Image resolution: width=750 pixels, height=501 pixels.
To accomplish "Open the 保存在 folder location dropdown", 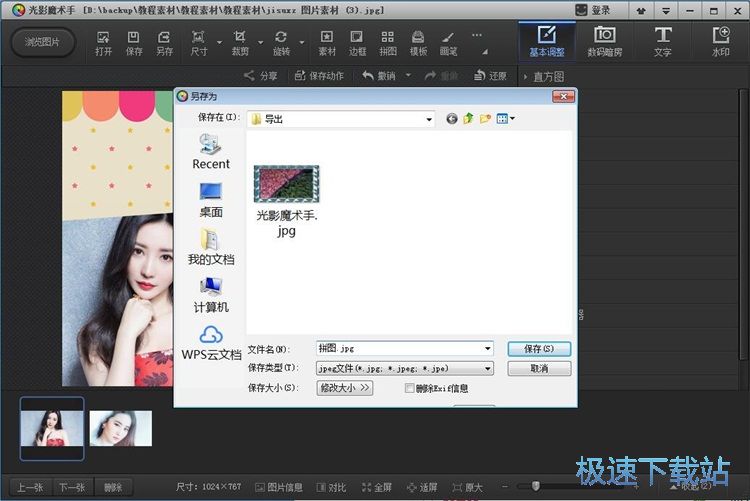I will pyautogui.click(x=429, y=119).
